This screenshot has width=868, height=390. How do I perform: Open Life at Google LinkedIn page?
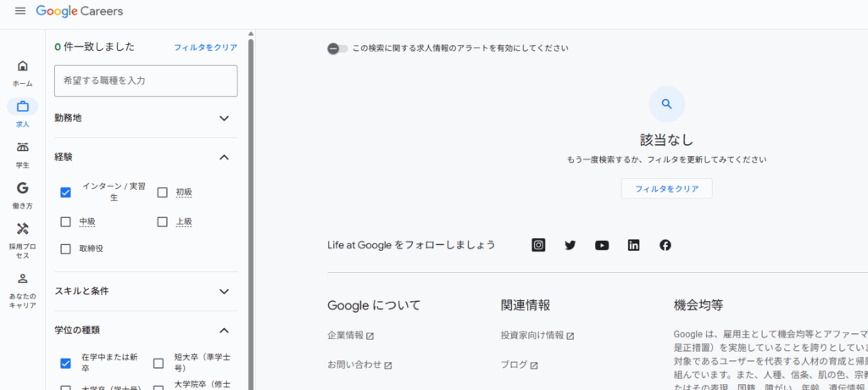633,245
